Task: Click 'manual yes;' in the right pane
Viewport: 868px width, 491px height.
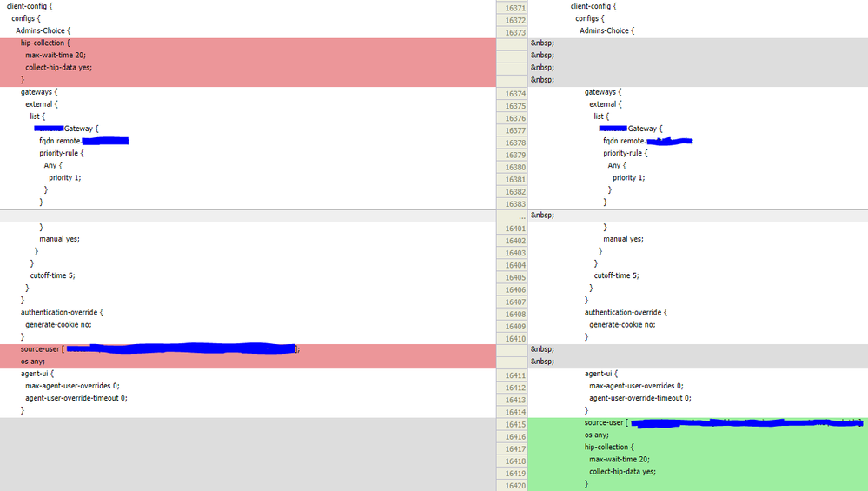Action: pyautogui.click(x=623, y=239)
